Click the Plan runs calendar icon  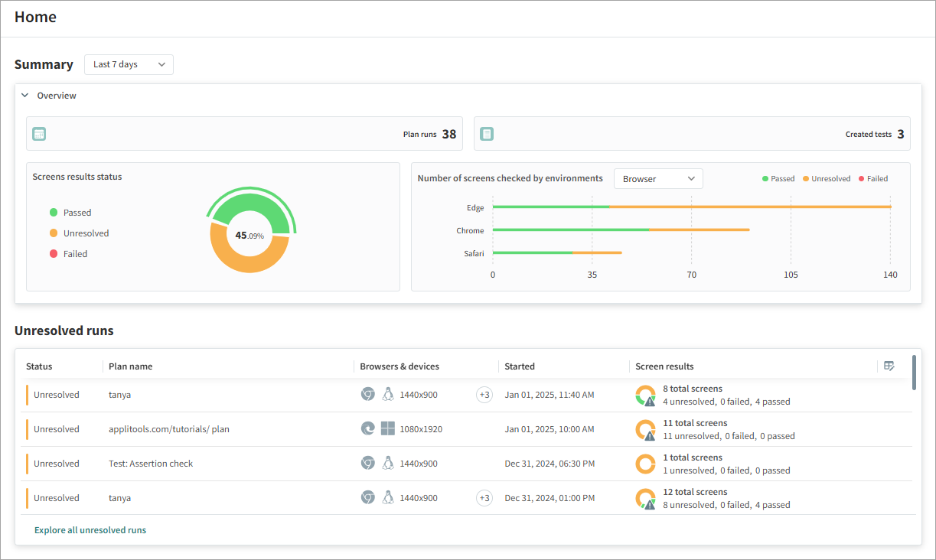(x=39, y=134)
